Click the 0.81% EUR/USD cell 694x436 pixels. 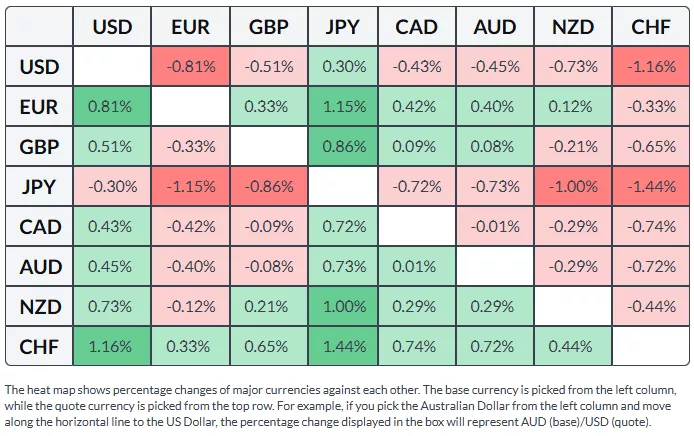coord(112,107)
